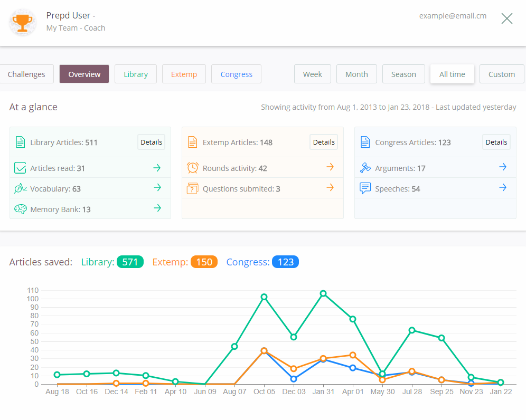Click the 'Extemp Articles: 148' label
Screen dimensions: 526x420
pyautogui.click(x=238, y=142)
